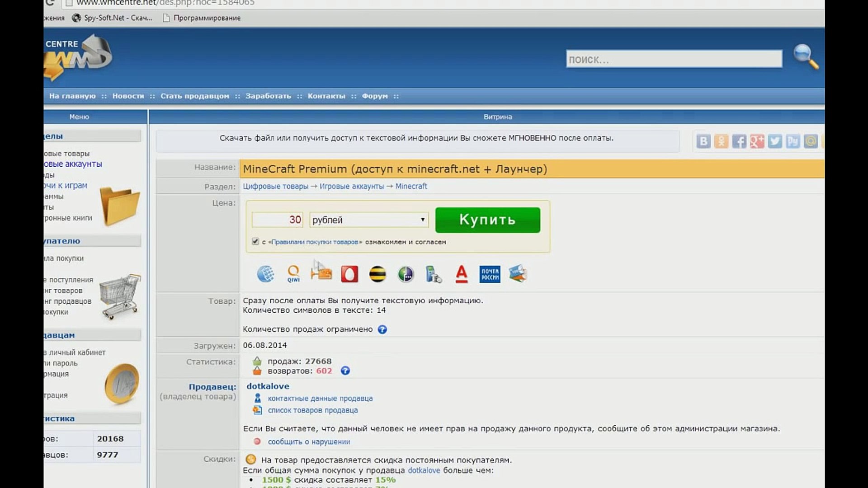Click the WM Centre site logo
The image size is (868, 488).
[78, 57]
